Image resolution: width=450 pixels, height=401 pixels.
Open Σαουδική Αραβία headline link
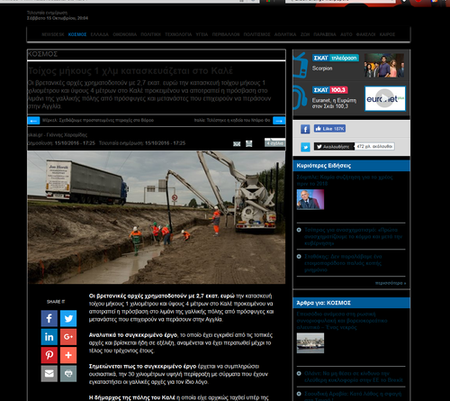point(352,396)
